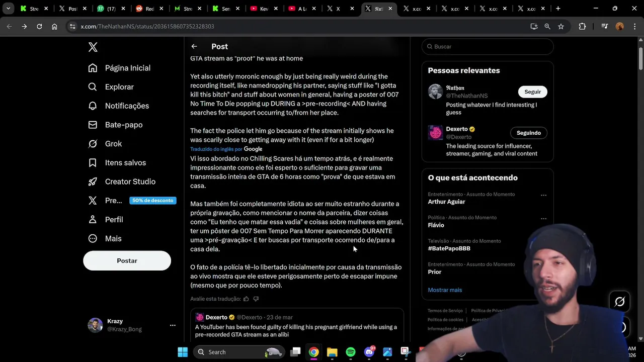This screenshot has width=644, height=362.
Task: Open Chrome media control icon
Action: point(605,26)
